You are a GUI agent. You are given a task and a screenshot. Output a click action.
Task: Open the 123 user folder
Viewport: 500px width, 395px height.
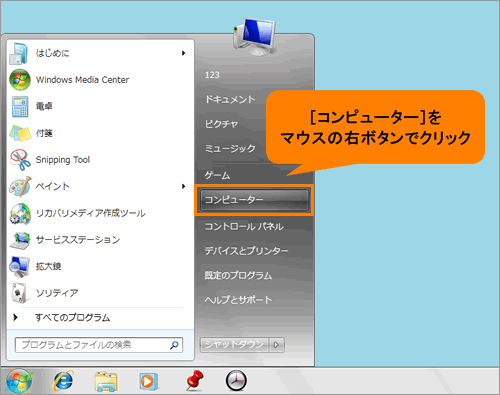point(212,75)
